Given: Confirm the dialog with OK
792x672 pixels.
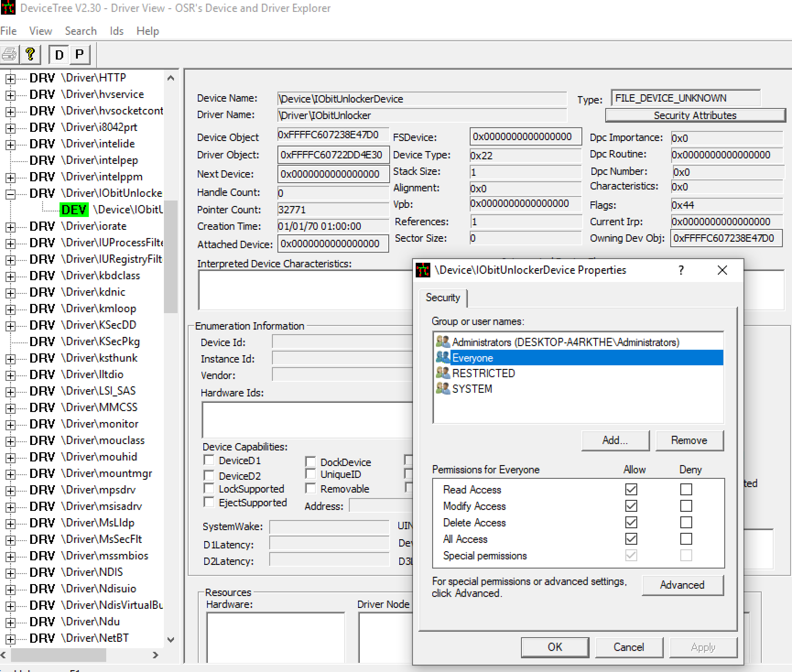Looking at the screenshot, I should click(x=555, y=647).
